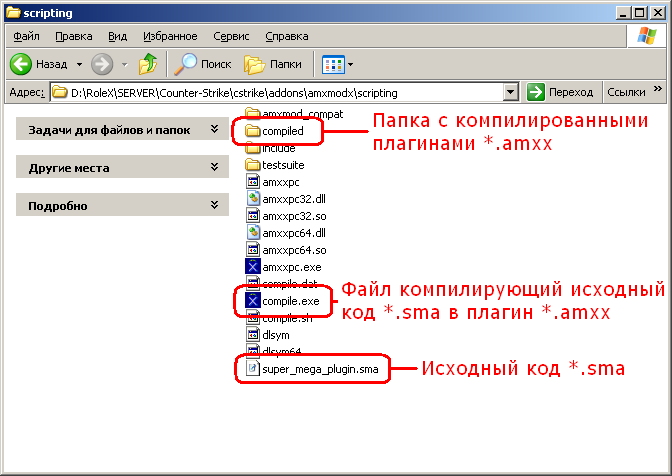Toggle the Folders (Папки) pane button

[x=273, y=64]
